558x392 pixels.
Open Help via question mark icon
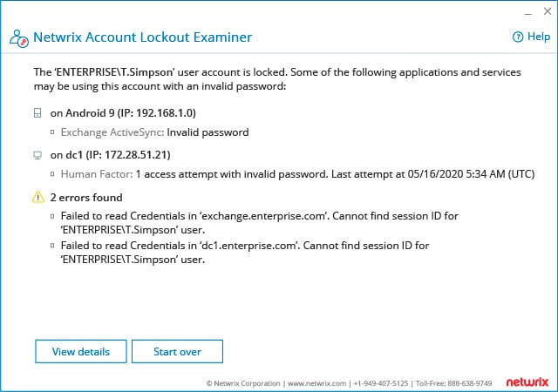(518, 37)
